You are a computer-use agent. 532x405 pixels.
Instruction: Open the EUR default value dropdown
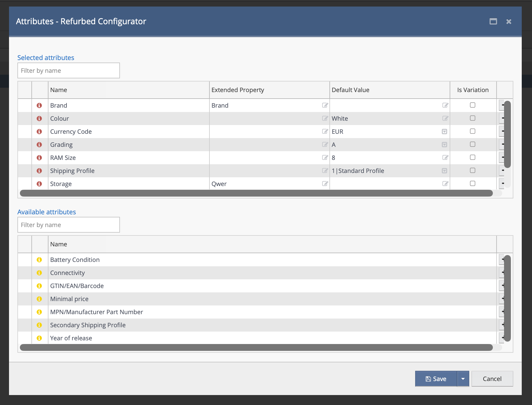click(x=444, y=132)
